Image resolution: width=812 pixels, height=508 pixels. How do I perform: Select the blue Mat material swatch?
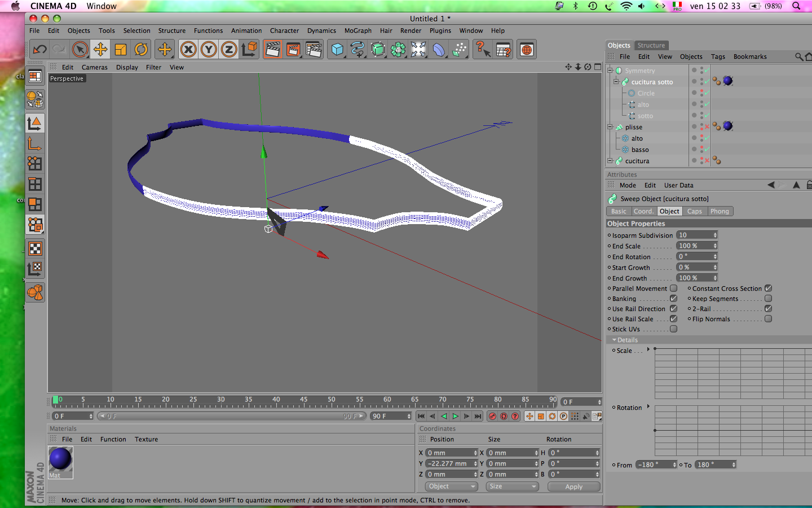click(60, 459)
